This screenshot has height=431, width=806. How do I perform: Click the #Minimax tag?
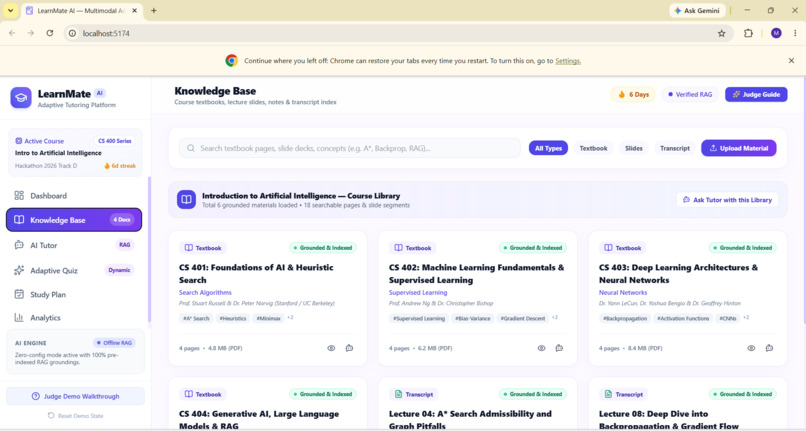pyautogui.click(x=268, y=318)
